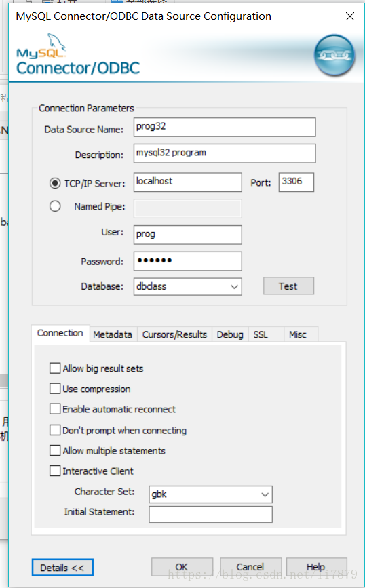
Task: Click the disabled Named Pipe text field
Action: click(x=187, y=208)
